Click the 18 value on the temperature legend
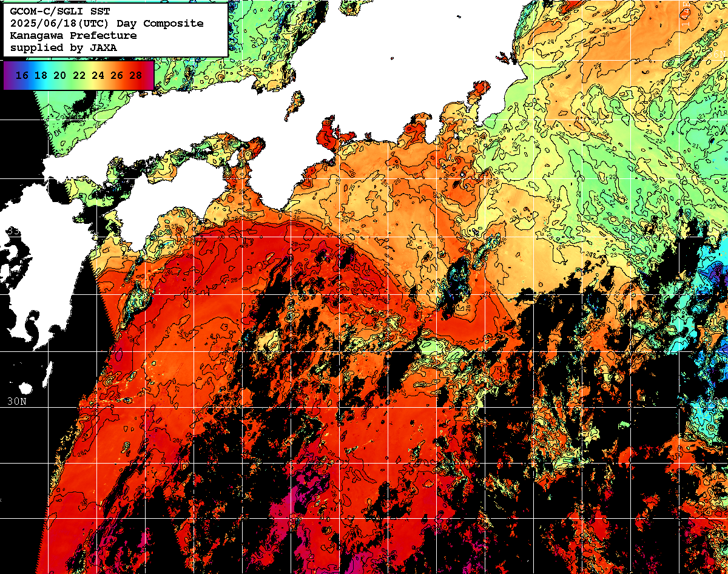 point(41,76)
